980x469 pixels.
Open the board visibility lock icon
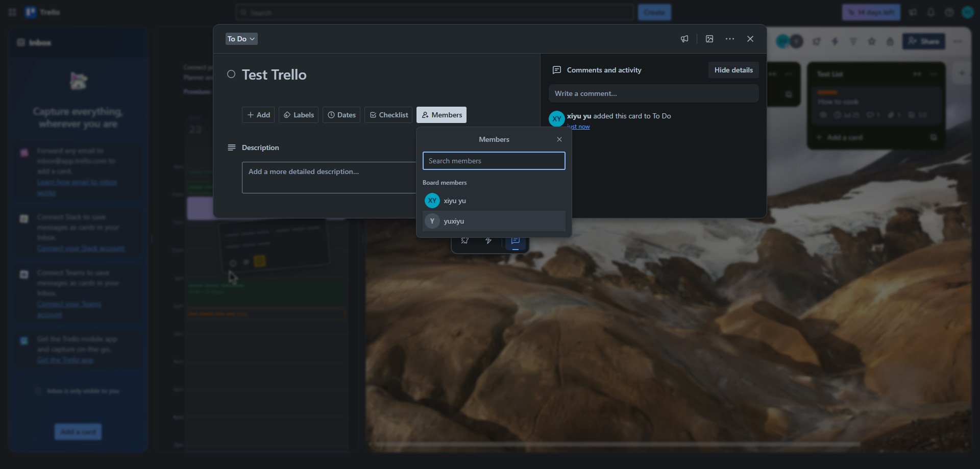pyautogui.click(x=890, y=41)
